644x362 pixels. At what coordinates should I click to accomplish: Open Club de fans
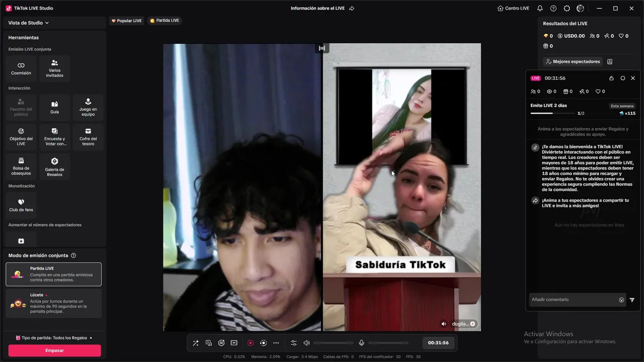click(x=21, y=206)
